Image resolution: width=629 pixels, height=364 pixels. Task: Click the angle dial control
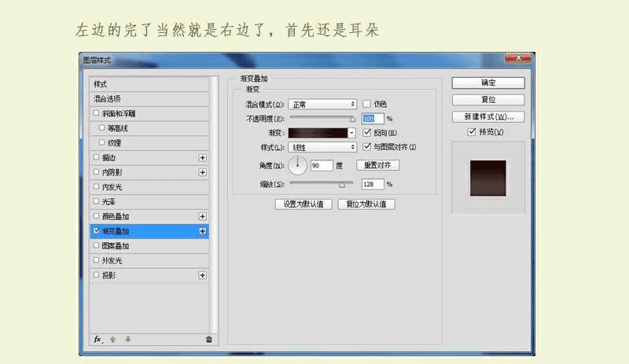coord(298,165)
